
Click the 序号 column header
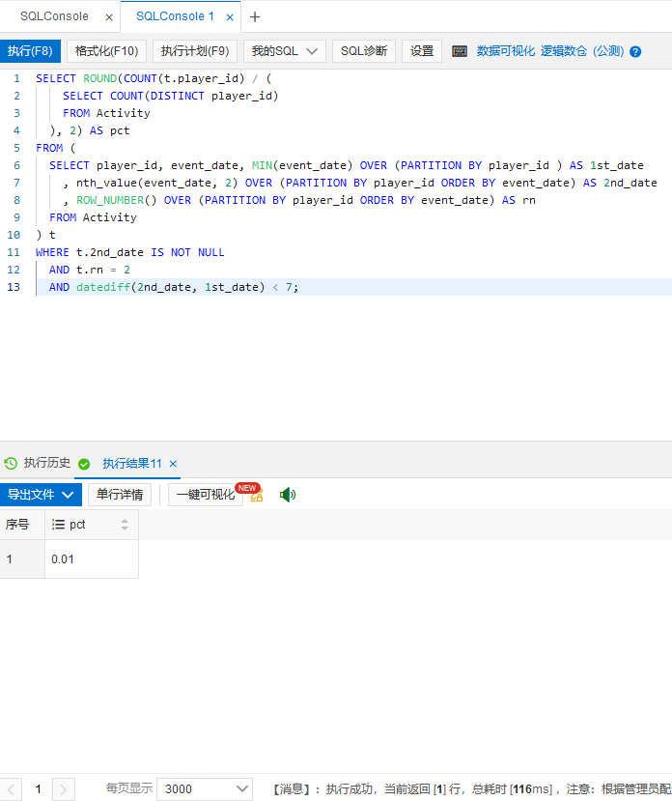[x=22, y=525]
